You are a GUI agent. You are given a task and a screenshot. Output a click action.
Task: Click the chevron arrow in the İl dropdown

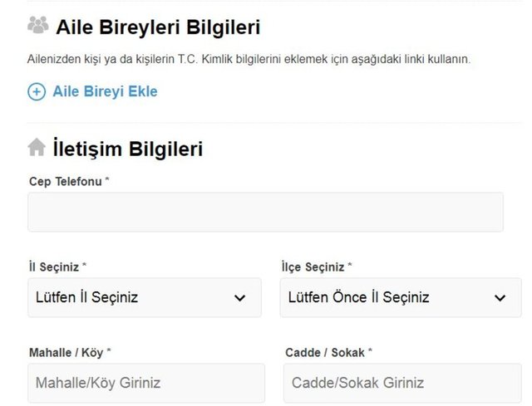(x=239, y=298)
